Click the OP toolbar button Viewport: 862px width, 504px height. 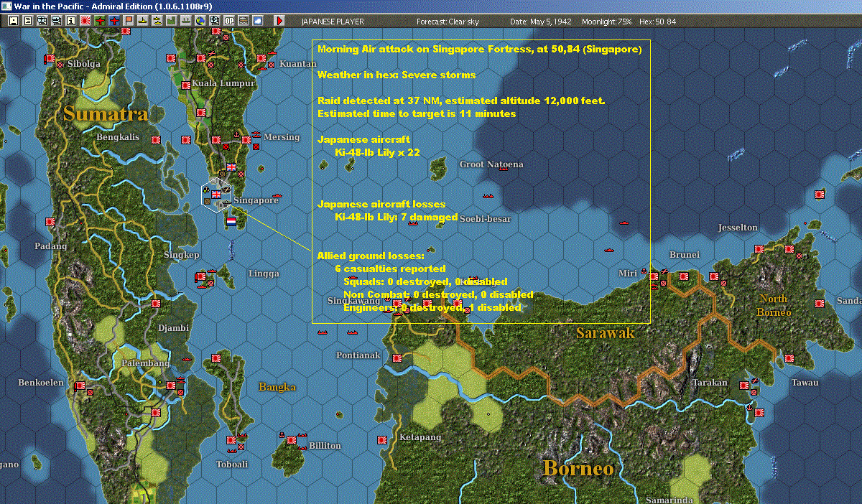tap(228, 21)
